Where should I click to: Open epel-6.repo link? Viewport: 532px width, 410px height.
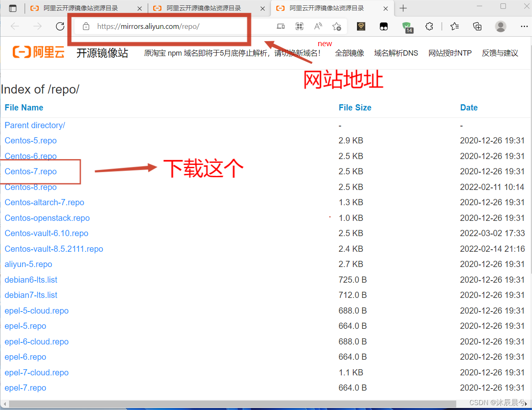coord(26,357)
